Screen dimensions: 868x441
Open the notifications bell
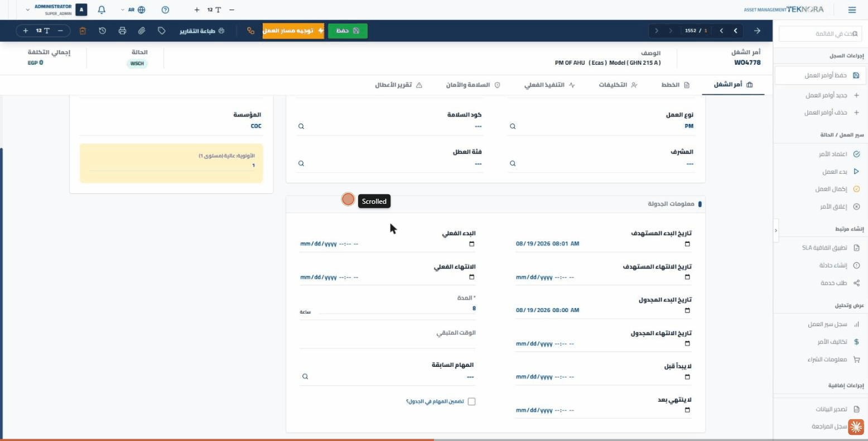point(102,9)
